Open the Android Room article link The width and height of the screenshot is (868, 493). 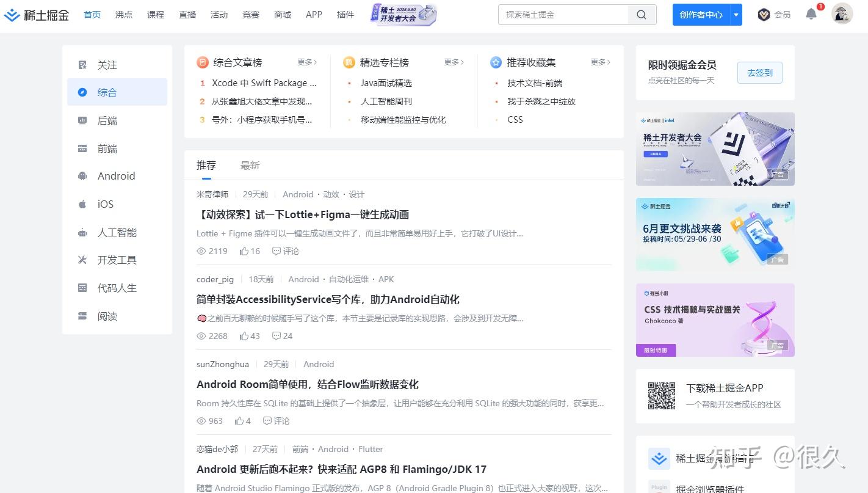click(x=308, y=384)
